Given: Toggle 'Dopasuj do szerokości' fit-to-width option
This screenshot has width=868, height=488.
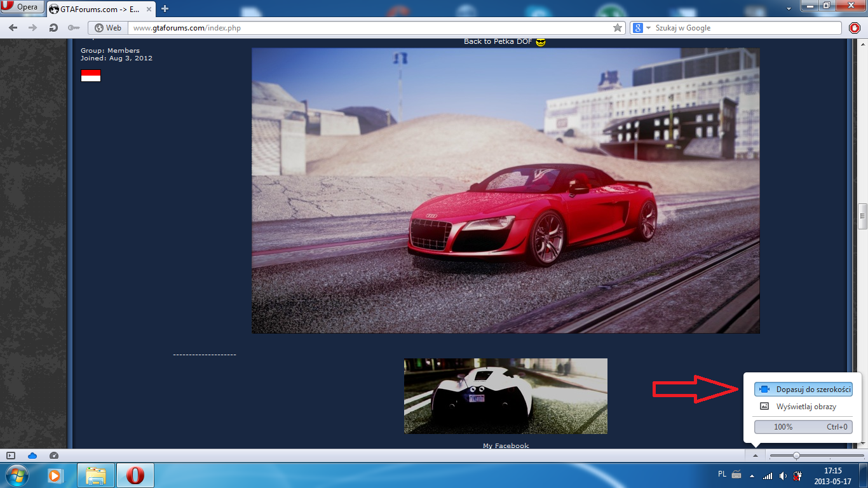Looking at the screenshot, I should click(803, 389).
